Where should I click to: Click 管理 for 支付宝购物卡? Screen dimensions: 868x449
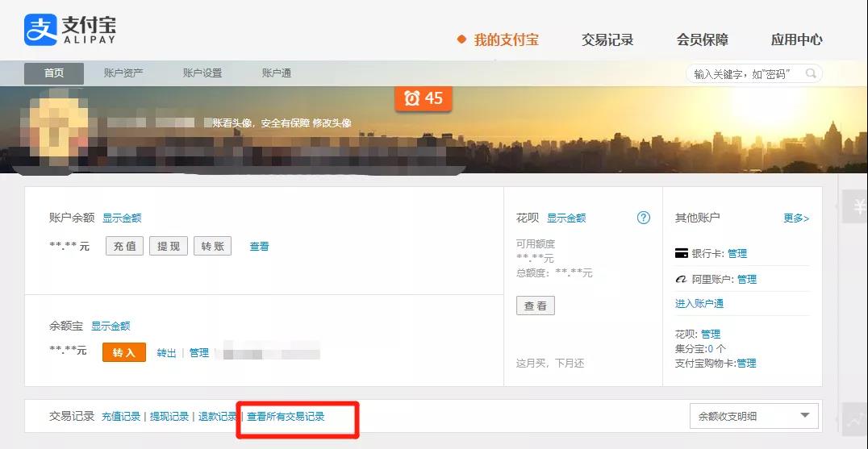(x=746, y=364)
